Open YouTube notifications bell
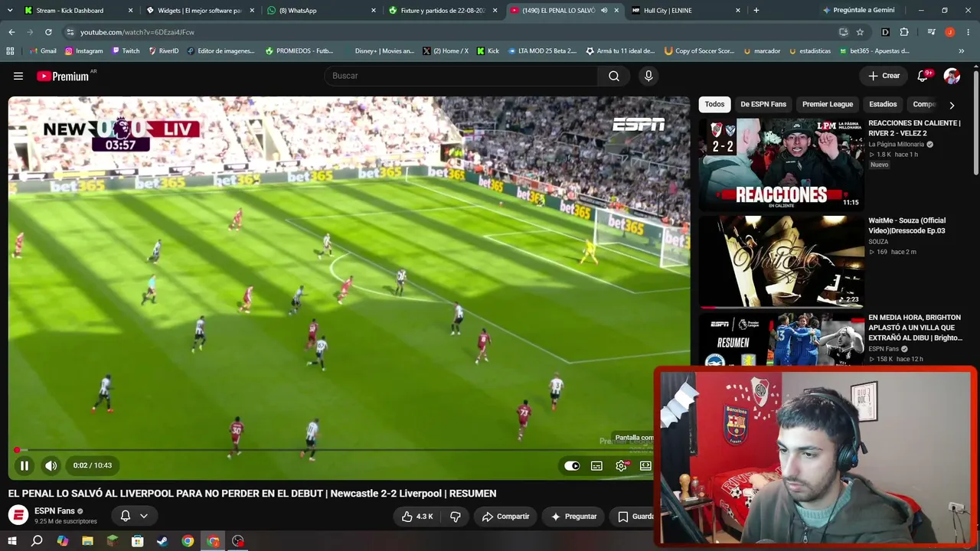 point(923,76)
